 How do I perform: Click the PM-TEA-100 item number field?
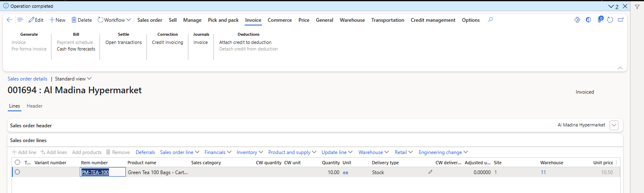pos(103,172)
